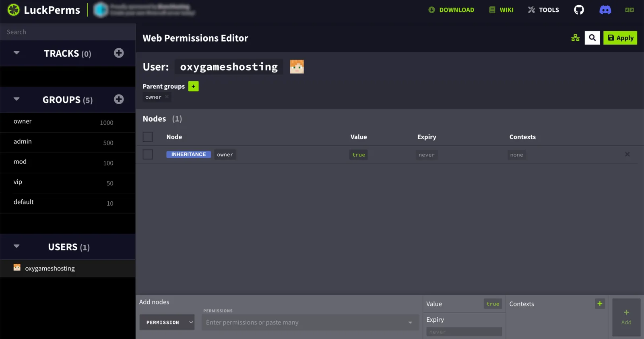Delete the owner inheritance node
Screen dimensions: 644x339
click(627, 154)
